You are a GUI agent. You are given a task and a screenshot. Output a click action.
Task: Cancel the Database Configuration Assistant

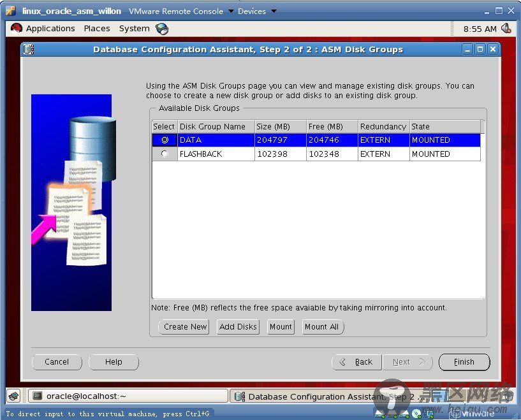pyautogui.click(x=57, y=362)
